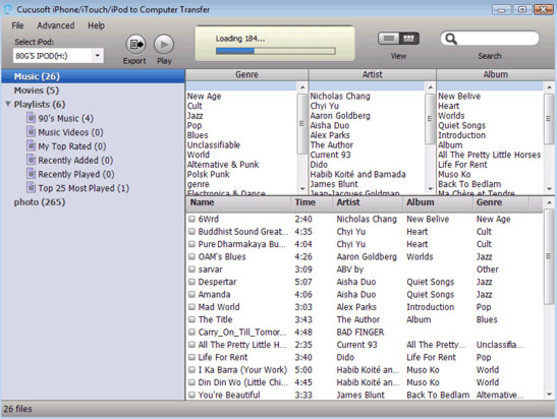Viewport: 557px width, 419px height.
Task: Check the box next to 6Wrd
Action: tap(192, 219)
